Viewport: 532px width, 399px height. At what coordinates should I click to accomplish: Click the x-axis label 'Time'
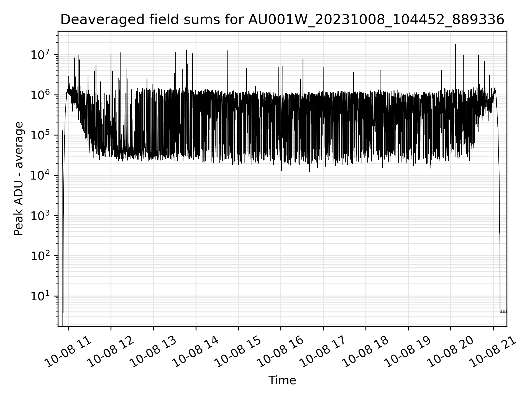tap(282, 380)
